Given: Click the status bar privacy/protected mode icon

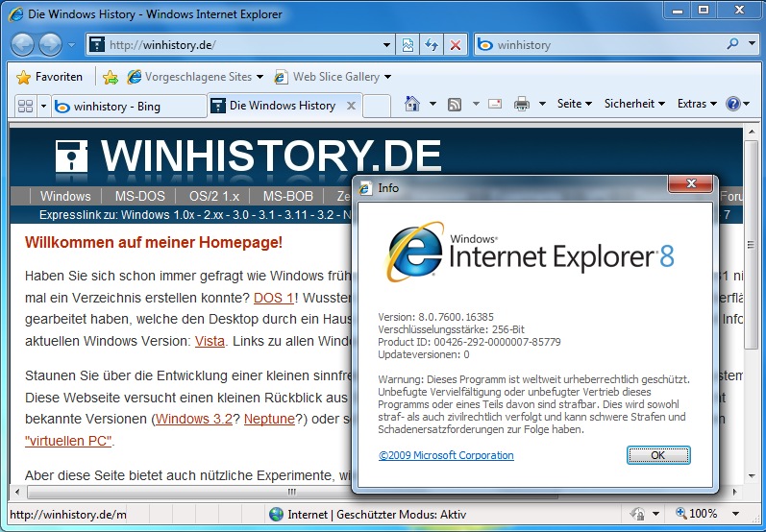Looking at the screenshot, I should tap(637, 514).
